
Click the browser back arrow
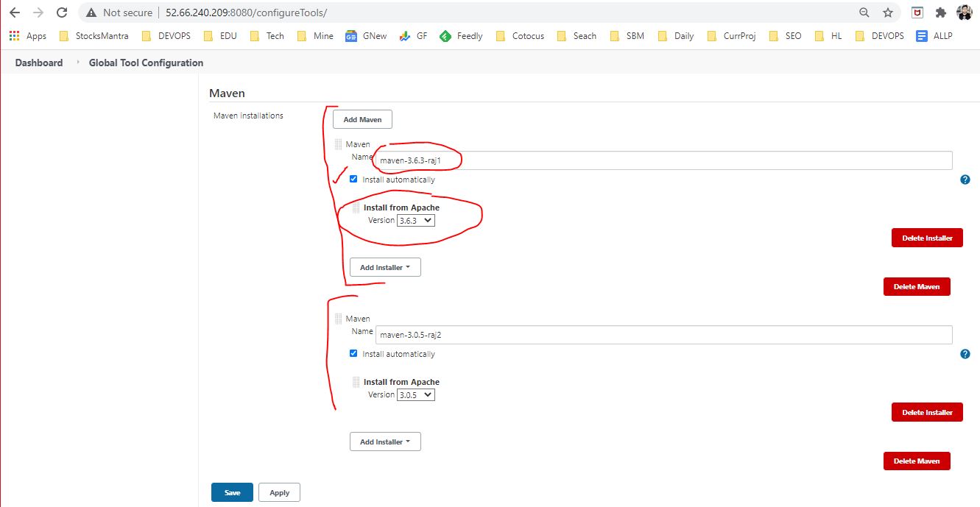point(15,13)
